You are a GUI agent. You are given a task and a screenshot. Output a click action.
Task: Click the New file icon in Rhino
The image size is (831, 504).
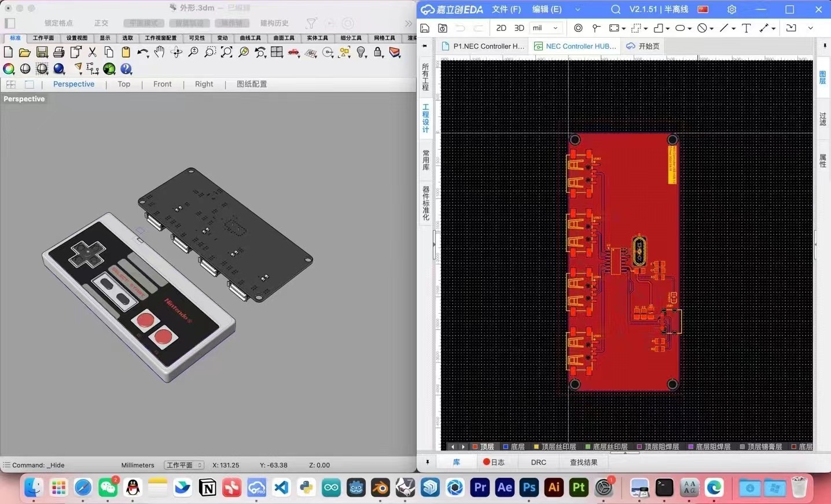tap(8, 52)
